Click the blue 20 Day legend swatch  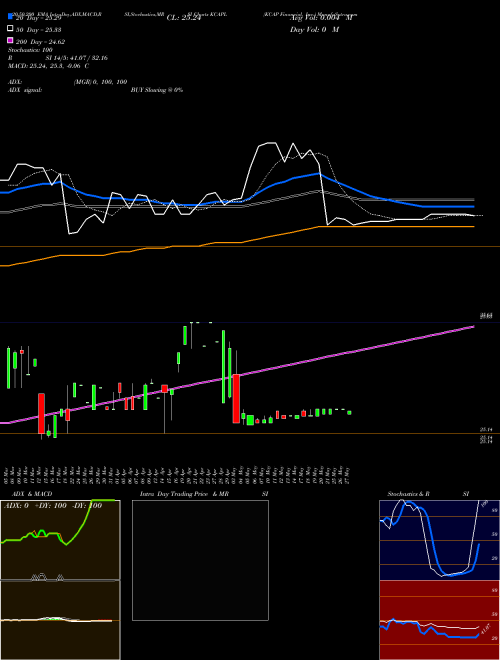point(10,17)
